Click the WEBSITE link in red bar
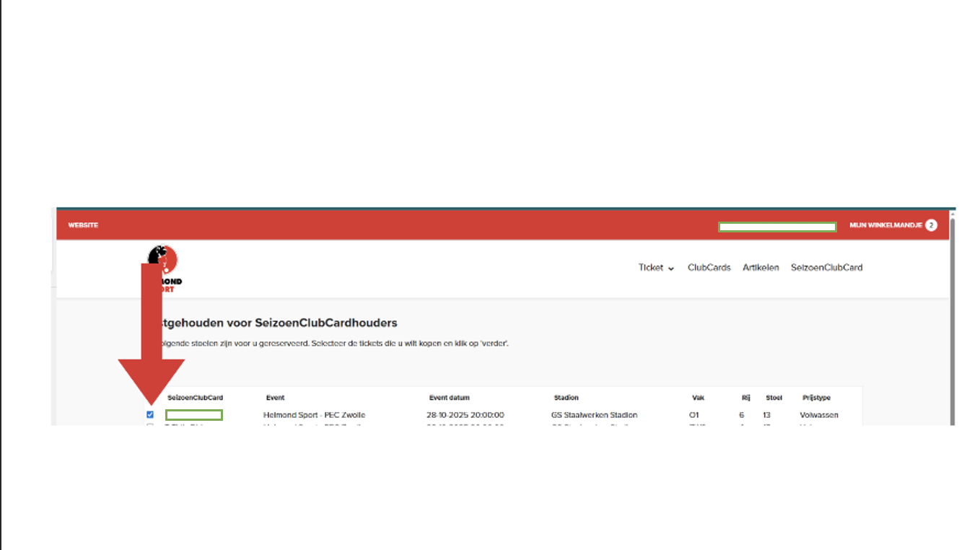This screenshot has height=550, width=980. coord(83,225)
